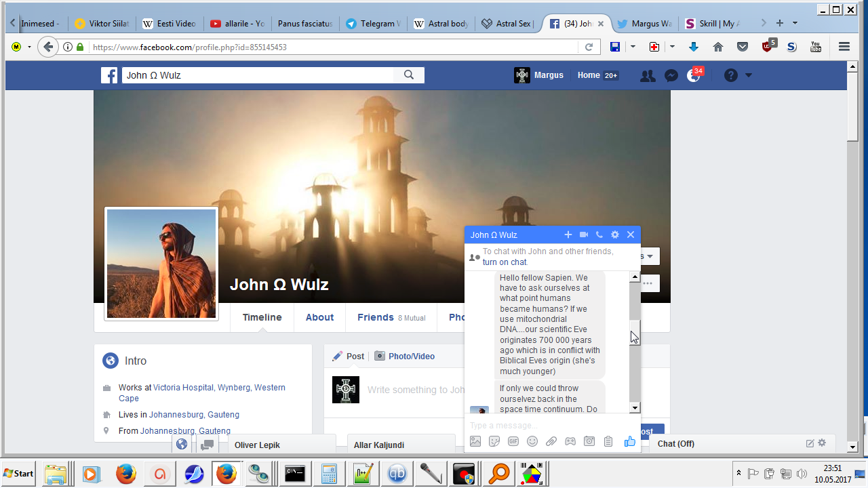The image size is (868, 488).
Task: Click the chat scrollbar down arrow
Action: (635, 408)
